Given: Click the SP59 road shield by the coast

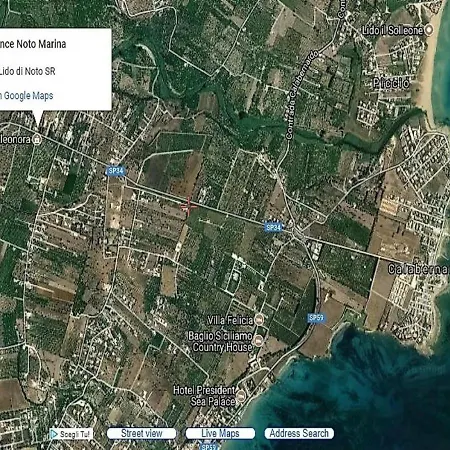Looking at the screenshot, I should point(316,318).
